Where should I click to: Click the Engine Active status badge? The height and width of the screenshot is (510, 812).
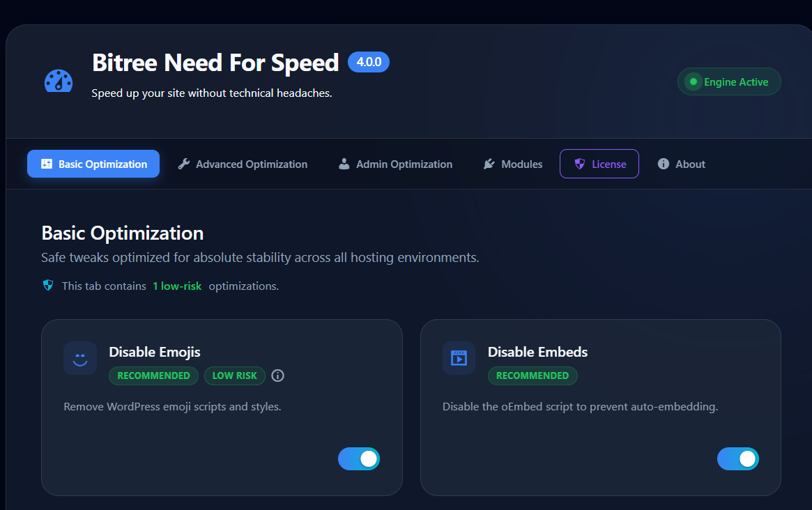(729, 82)
